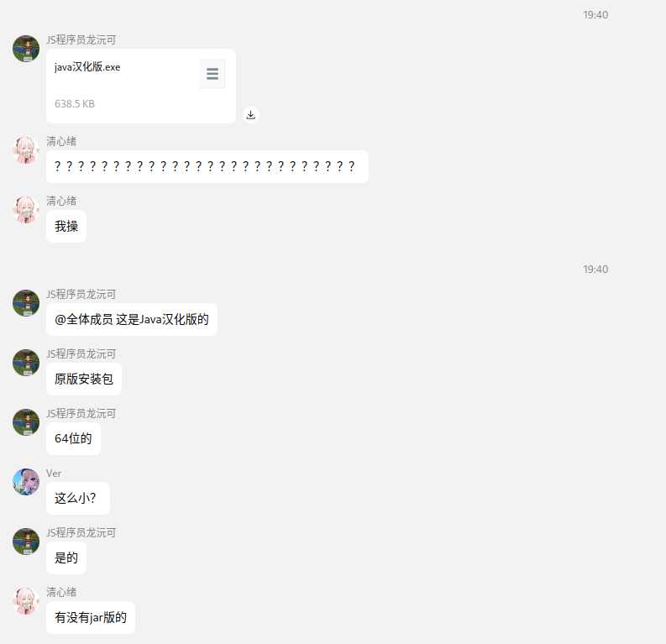Click the @全体成员 mention message bubble
The width and height of the screenshot is (666, 644).
tap(132, 319)
